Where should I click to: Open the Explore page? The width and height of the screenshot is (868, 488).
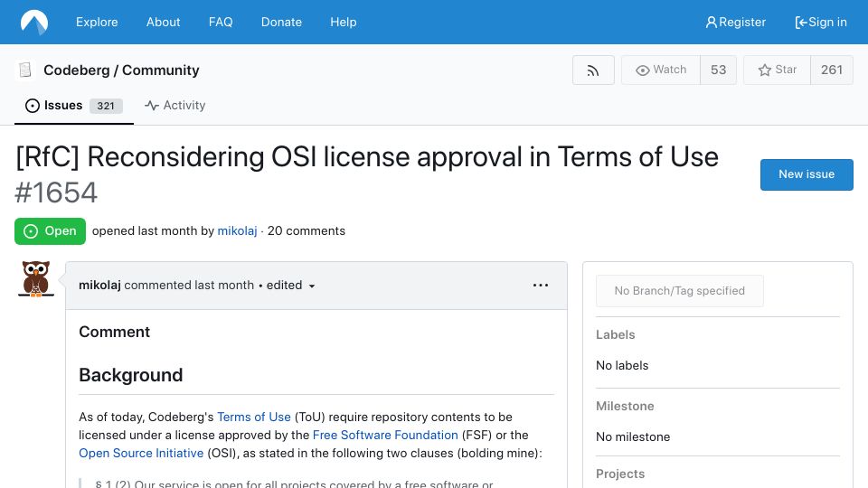tap(97, 22)
